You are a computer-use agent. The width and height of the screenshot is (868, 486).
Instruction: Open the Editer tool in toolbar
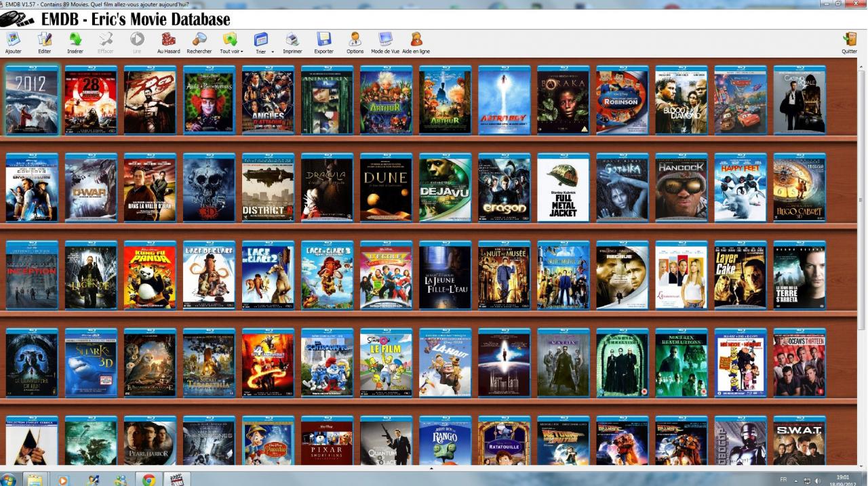click(x=45, y=39)
